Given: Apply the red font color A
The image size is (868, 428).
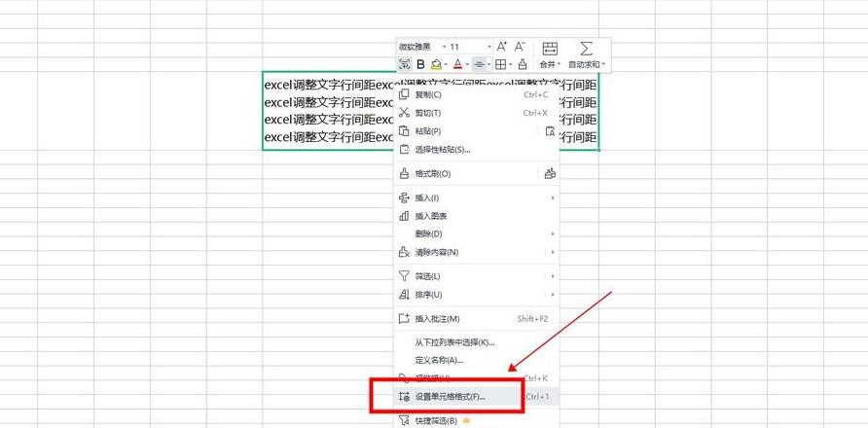Looking at the screenshot, I should point(457,65).
